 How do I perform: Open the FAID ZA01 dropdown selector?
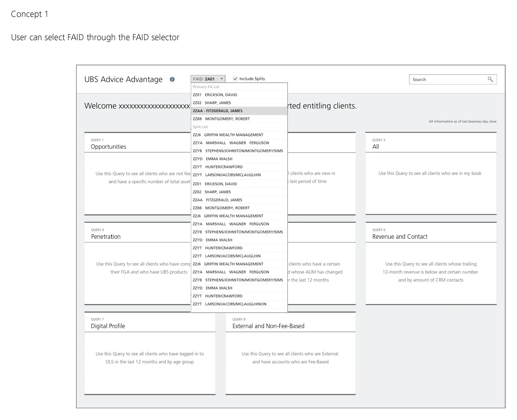(x=205, y=79)
